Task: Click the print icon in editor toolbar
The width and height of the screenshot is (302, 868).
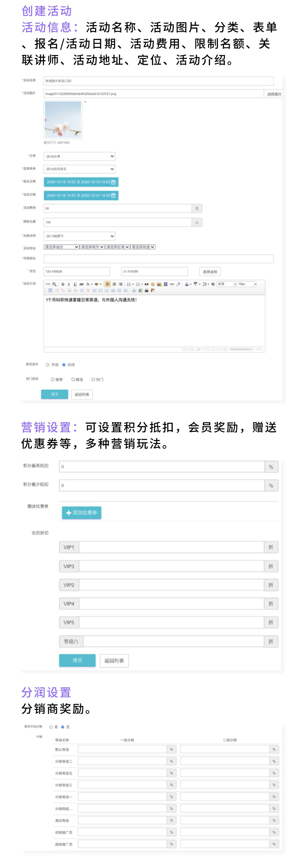Action: [146, 290]
